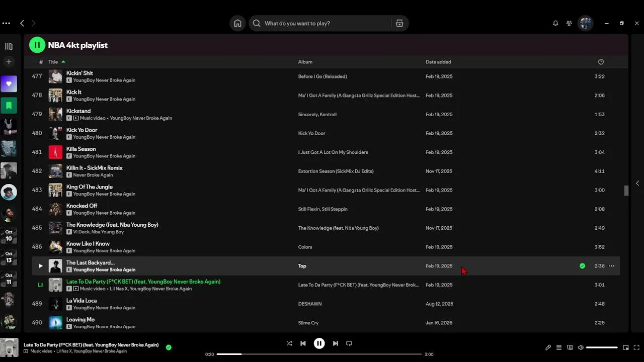Expand Your Library sidebar
This screenshot has height=362, width=644.
(x=9, y=46)
